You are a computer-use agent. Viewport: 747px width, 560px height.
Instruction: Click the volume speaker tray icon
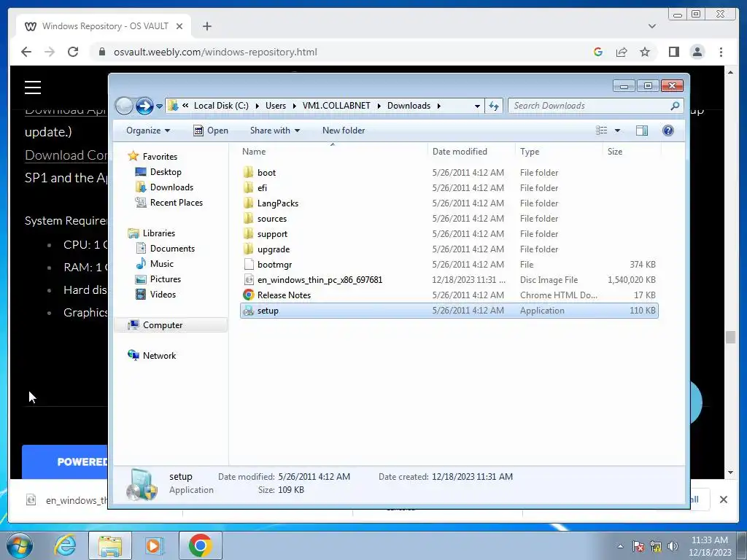(x=673, y=546)
